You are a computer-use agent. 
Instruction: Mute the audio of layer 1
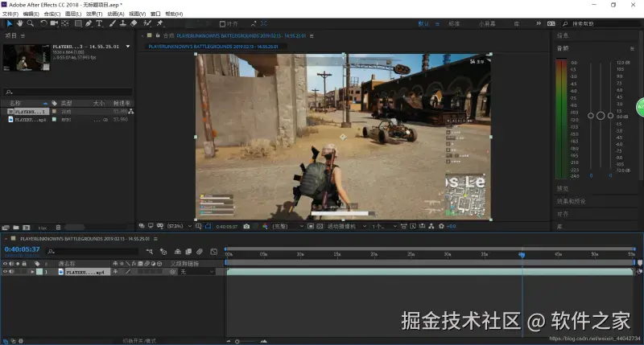click(x=11, y=272)
